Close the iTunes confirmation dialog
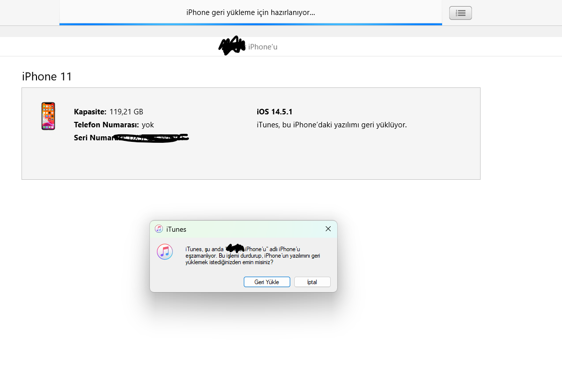This screenshot has height=392, width=562. click(328, 229)
